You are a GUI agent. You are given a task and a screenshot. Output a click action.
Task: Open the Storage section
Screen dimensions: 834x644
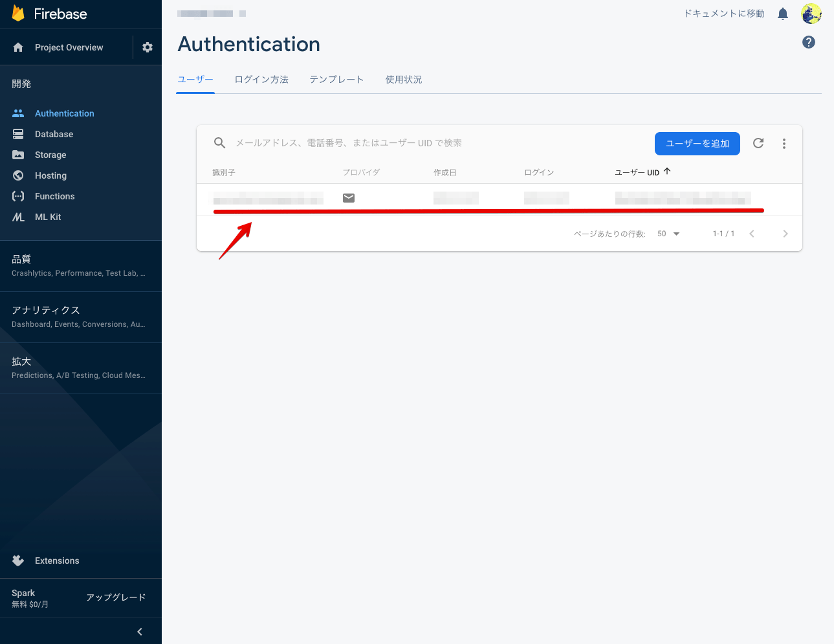tap(49, 155)
